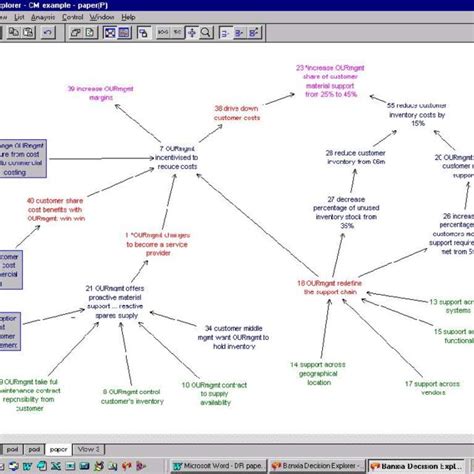Open the Analysis menu
474x474 pixels.
tap(43, 17)
